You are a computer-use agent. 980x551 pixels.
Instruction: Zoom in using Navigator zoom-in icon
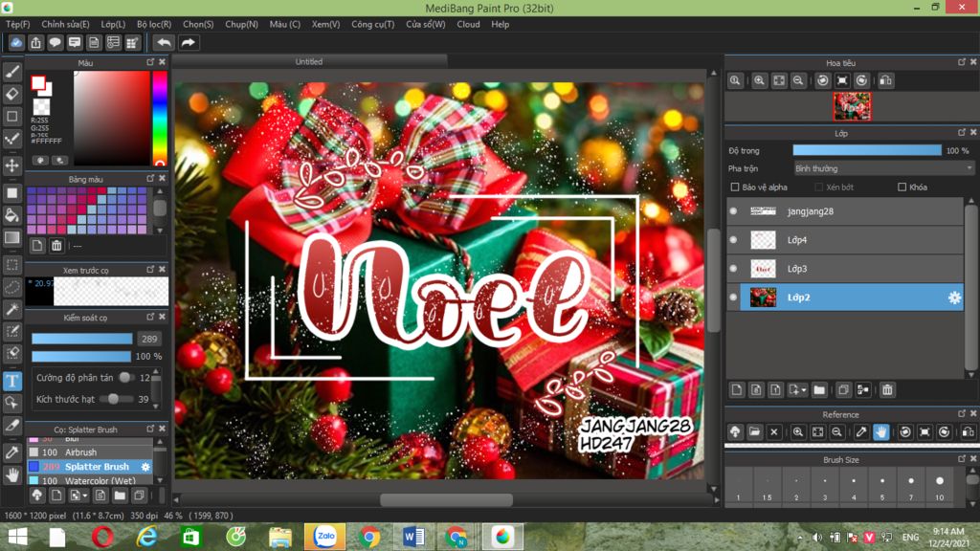pyautogui.click(x=759, y=80)
